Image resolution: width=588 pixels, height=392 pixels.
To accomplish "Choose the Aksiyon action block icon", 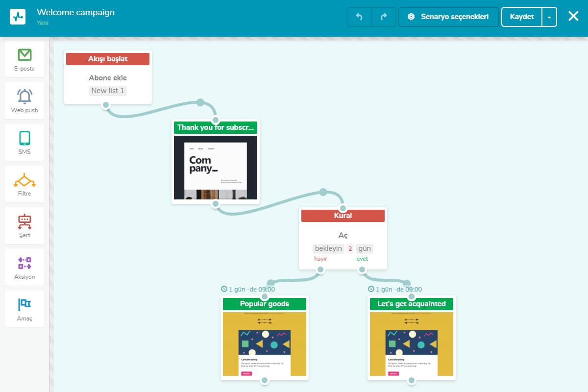I will point(24,263).
